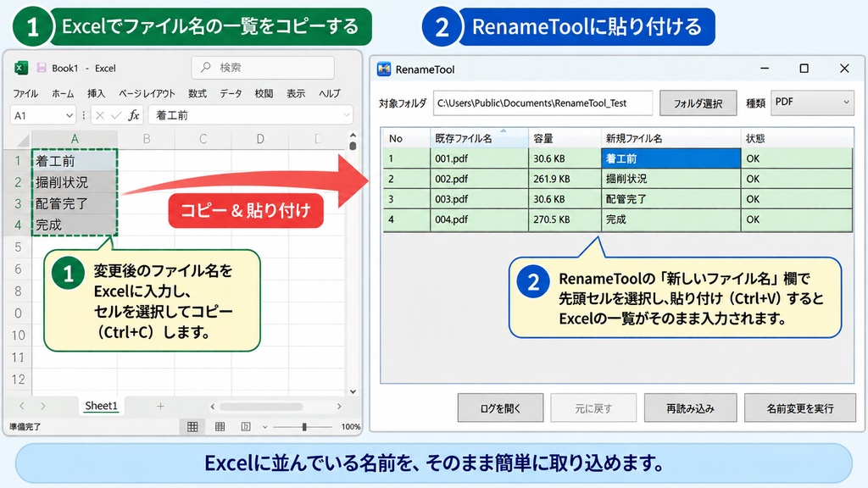Sort by 既存ファイル名 column header

(480, 138)
